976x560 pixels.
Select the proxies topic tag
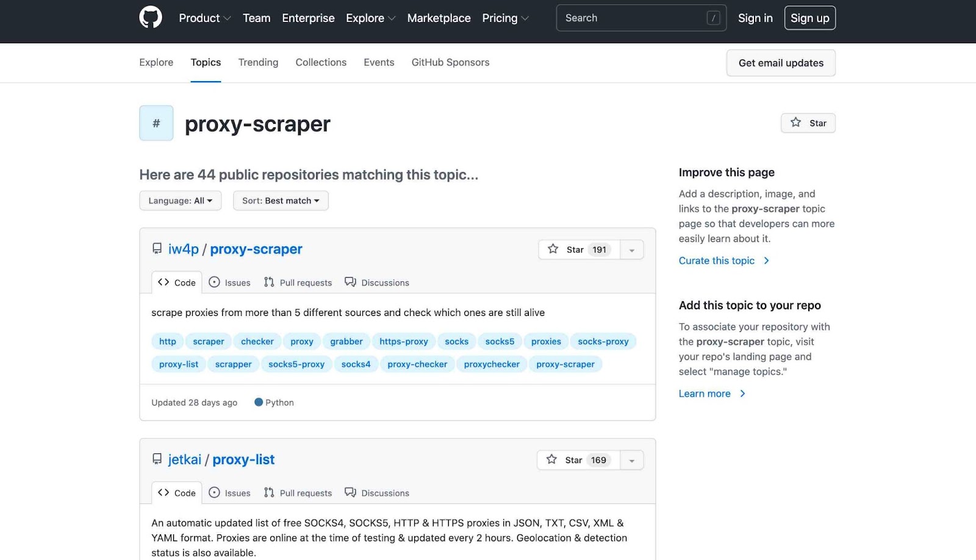(x=546, y=342)
